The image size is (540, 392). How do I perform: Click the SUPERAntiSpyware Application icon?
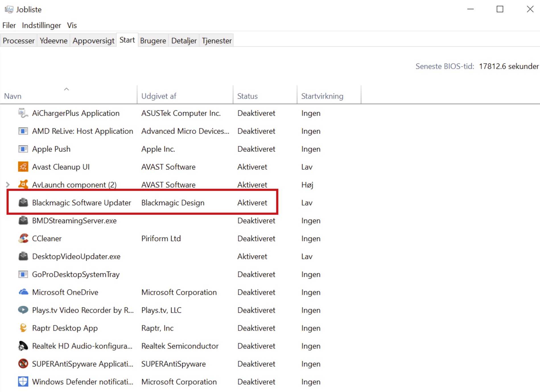click(23, 364)
